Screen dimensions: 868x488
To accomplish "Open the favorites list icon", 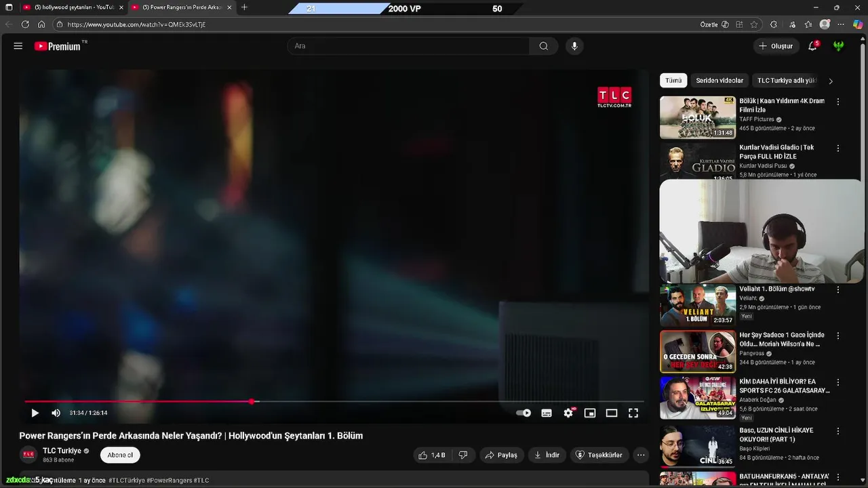I will pyautogui.click(x=808, y=24).
